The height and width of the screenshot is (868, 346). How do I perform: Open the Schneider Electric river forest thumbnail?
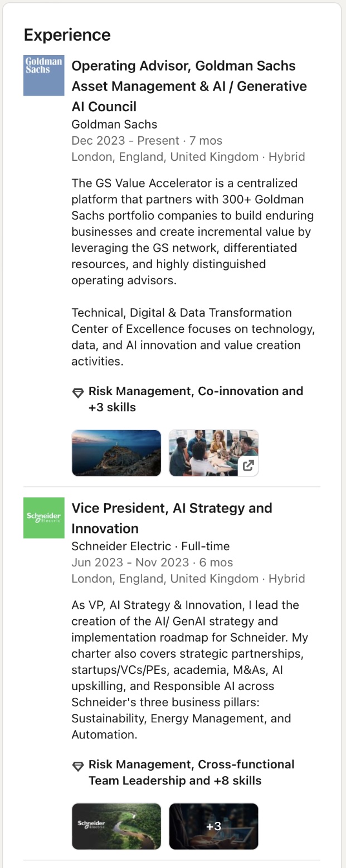click(116, 826)
